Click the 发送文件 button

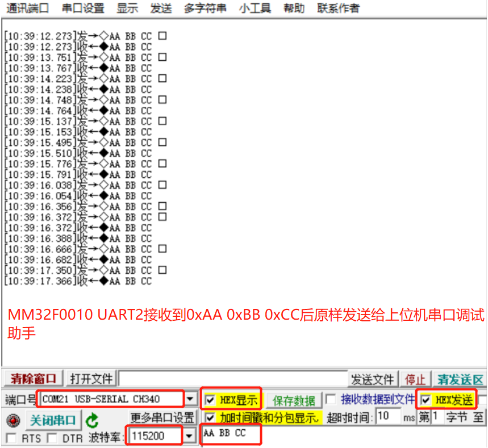coord(373,379)
